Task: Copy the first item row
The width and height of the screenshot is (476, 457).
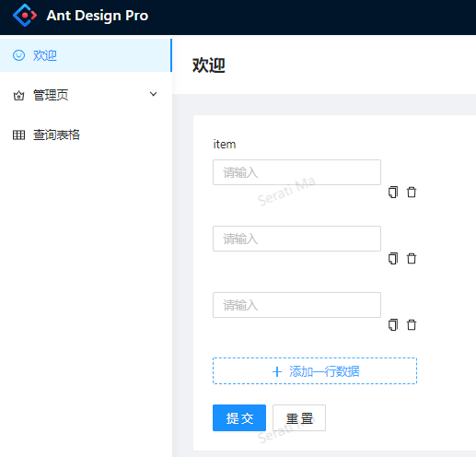Action: pyautogui.click(x=393, y=193)
